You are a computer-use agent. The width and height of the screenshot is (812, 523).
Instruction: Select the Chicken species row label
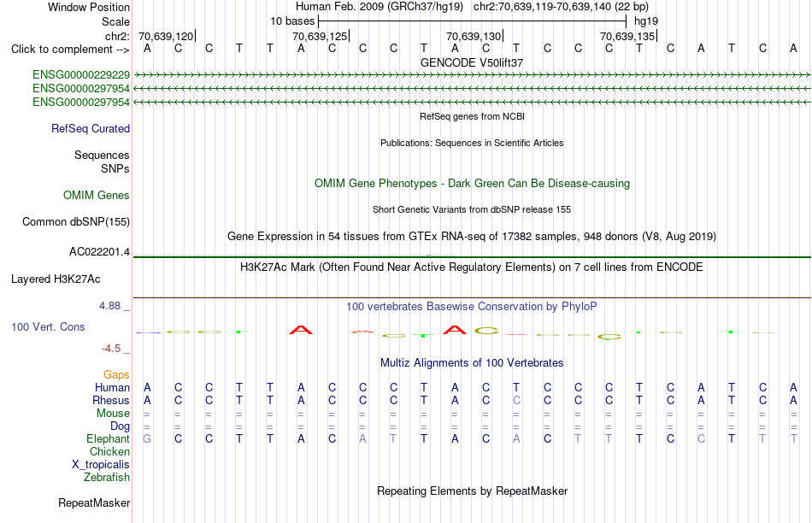(109, 451)
